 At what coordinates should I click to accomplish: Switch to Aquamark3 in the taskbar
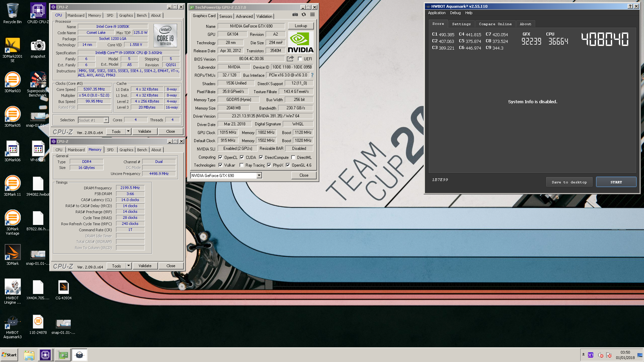click(x=79, y=355)
